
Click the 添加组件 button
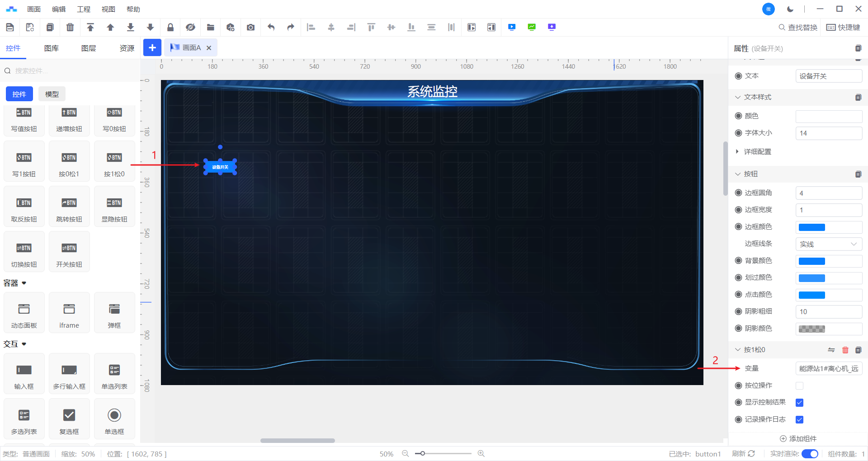tap(798, 438)
